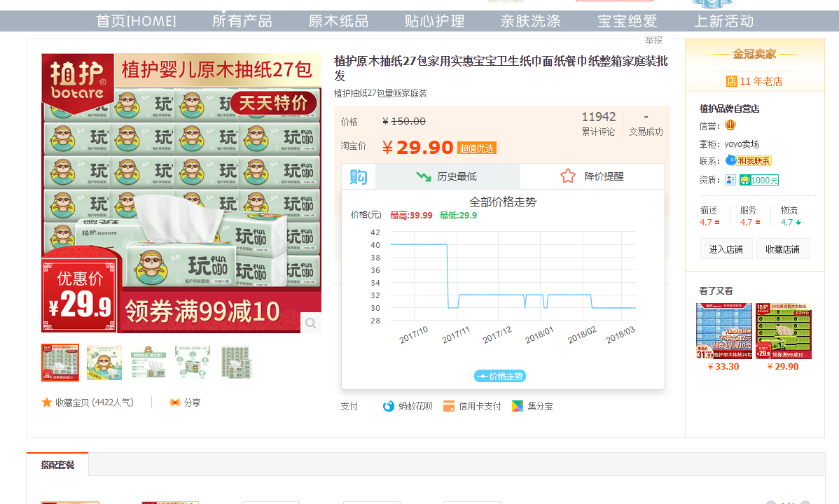The image size is (839, 504).
Task: Click the star icon on 降价提醒
Action: (x=568, y=176)
